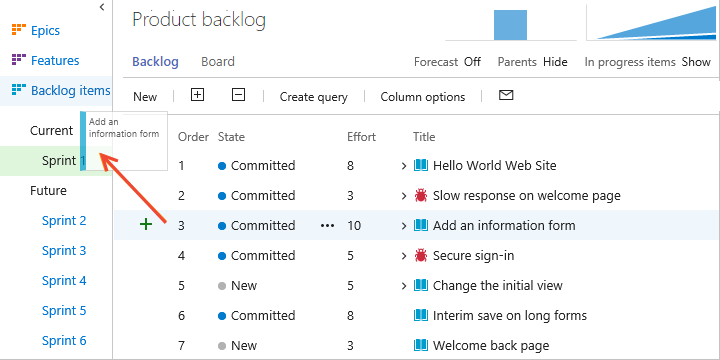Select the Secure sign-in title
This screenshot has width=720, height=360.
(473, 256)
